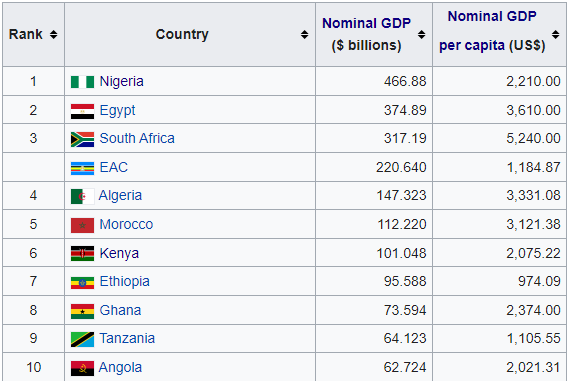573x381 pixels.
Task: Follow the Nigeria country link
Action: pyautogui.click(x=121, y=82)
